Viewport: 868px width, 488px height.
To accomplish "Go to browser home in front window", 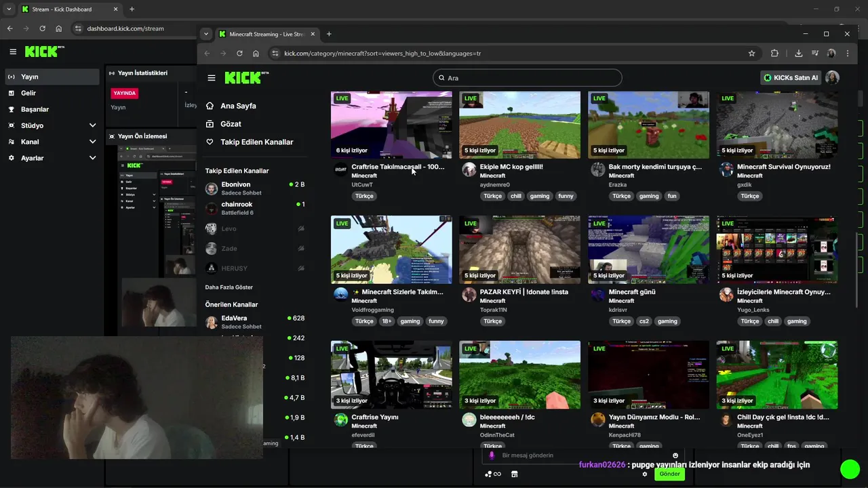I will click(x=256, y=54).
